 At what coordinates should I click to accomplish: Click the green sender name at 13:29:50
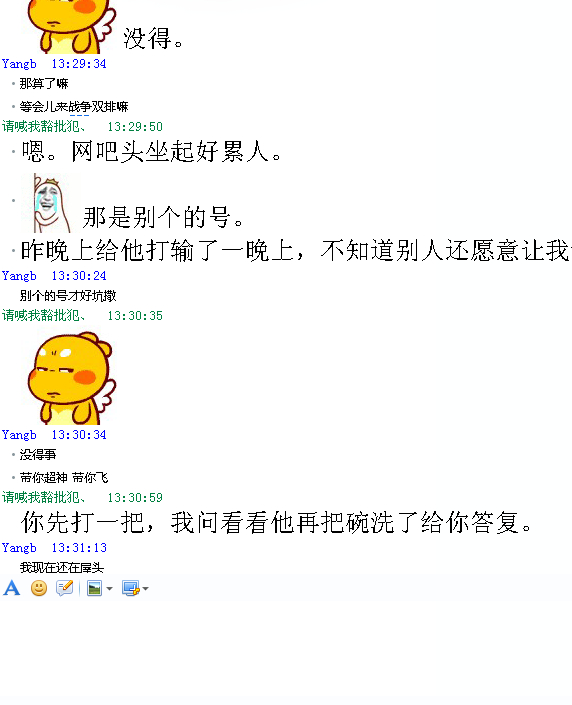(44, 126)
